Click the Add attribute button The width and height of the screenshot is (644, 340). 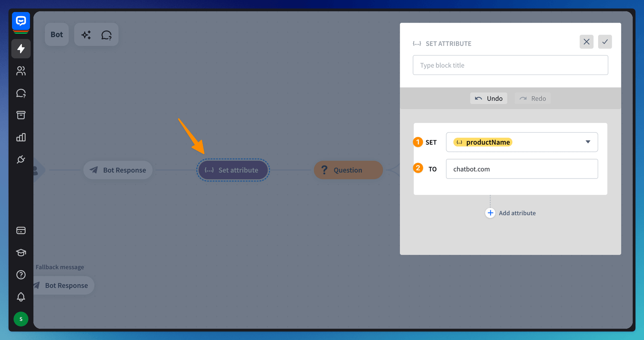[x=511, y=213]
